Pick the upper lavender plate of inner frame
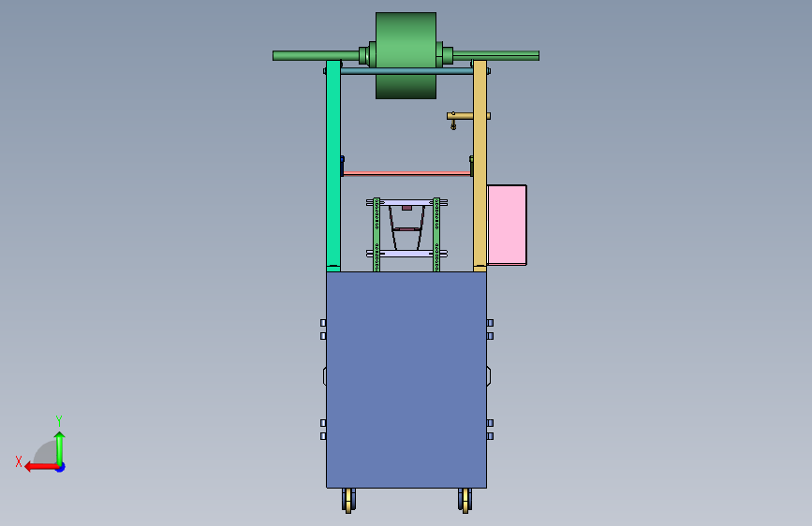Screen dimensions: 812x526 pos(406,202)
